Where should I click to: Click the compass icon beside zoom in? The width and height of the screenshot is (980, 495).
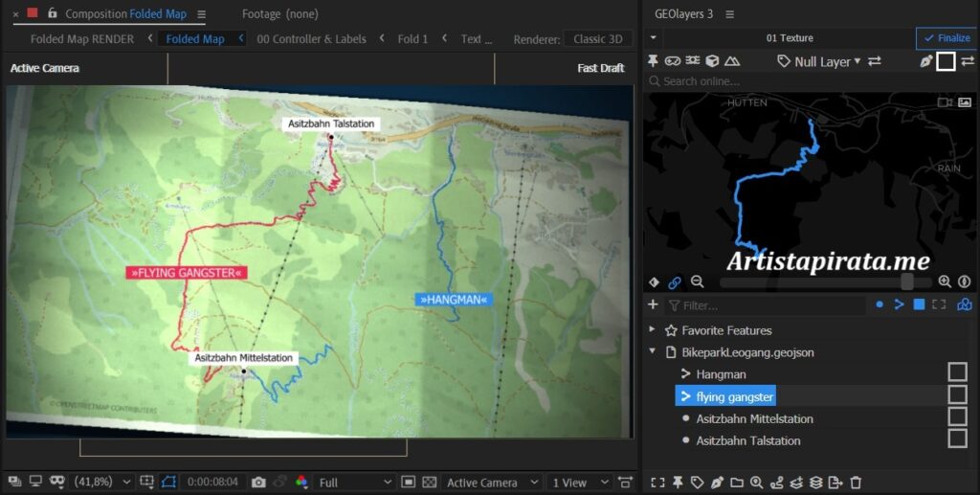tap(965, 281)
